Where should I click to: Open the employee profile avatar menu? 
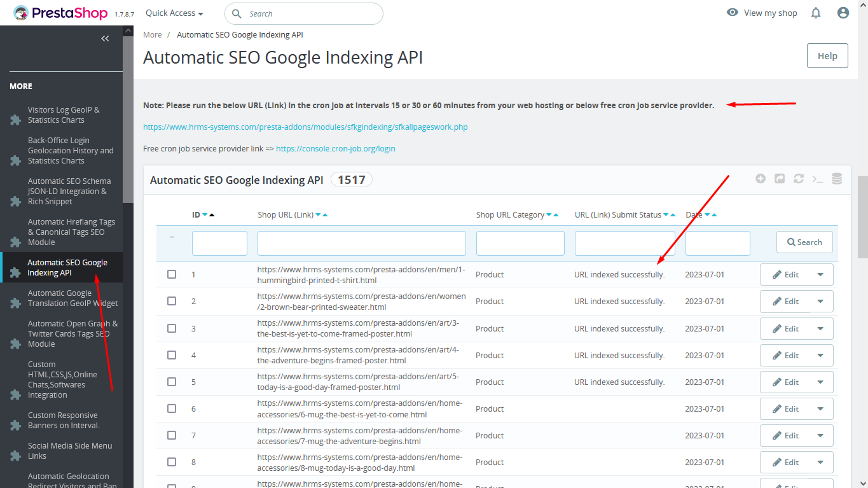tap(843, 13)
